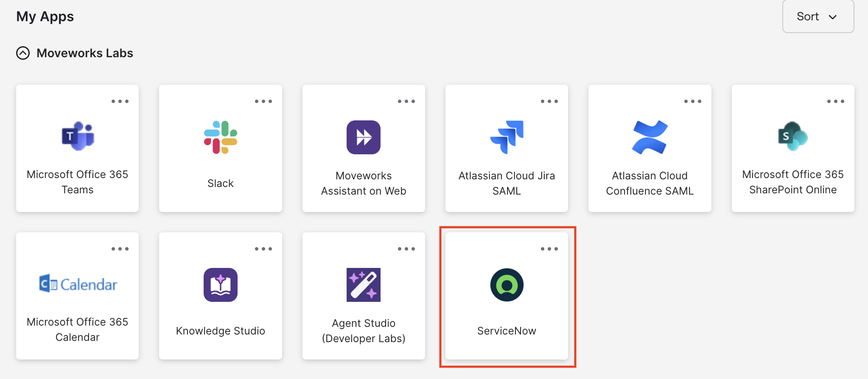Open options for Atlassian Cloud Confluence SAML
This screenshot has height=379, width=868.
pyautogui.click(x=693, y=101)
